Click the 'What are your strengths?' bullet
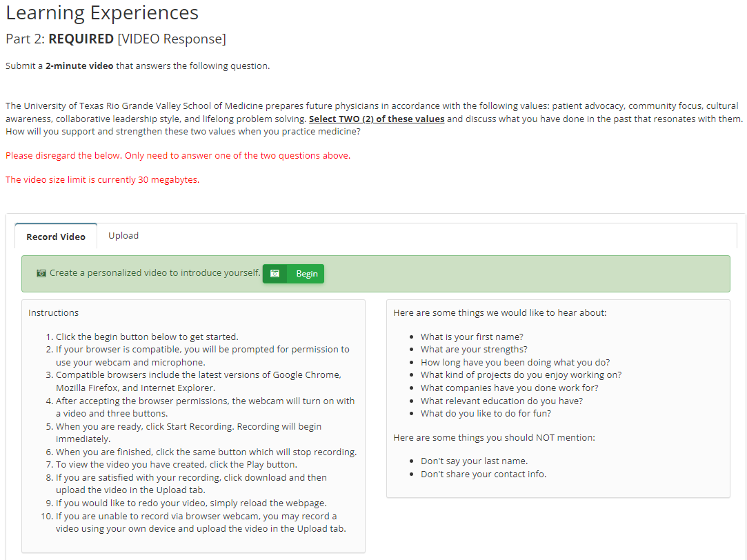The height and width of the screenshot is (560, 747). [x=474, y=349]
